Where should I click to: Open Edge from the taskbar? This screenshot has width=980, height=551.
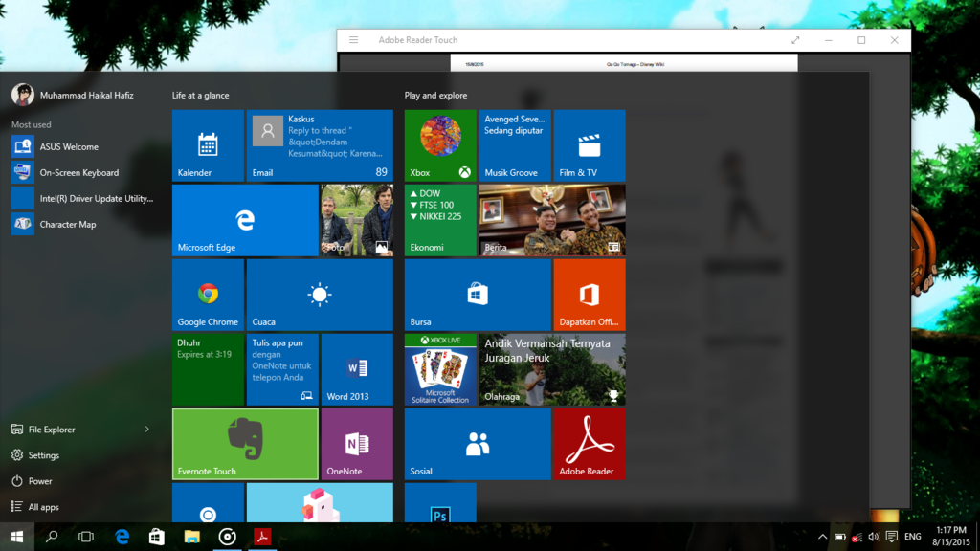tap(122, 537)
